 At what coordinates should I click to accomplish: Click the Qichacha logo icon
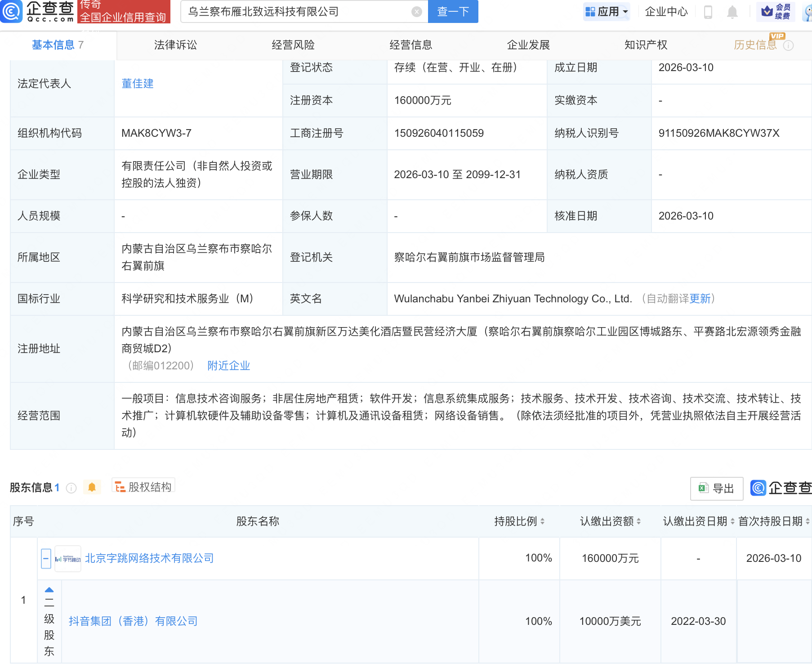click(12, 12)
